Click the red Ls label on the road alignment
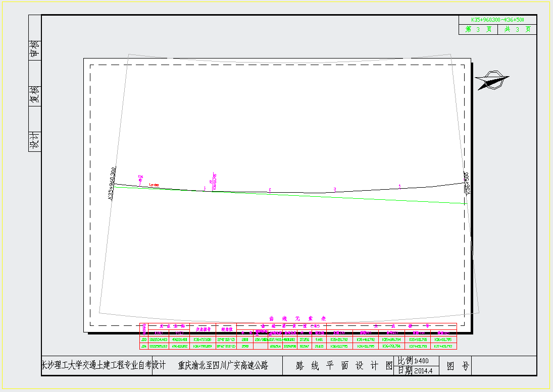This screenshot has height=392, width=553. pos(154,185)
